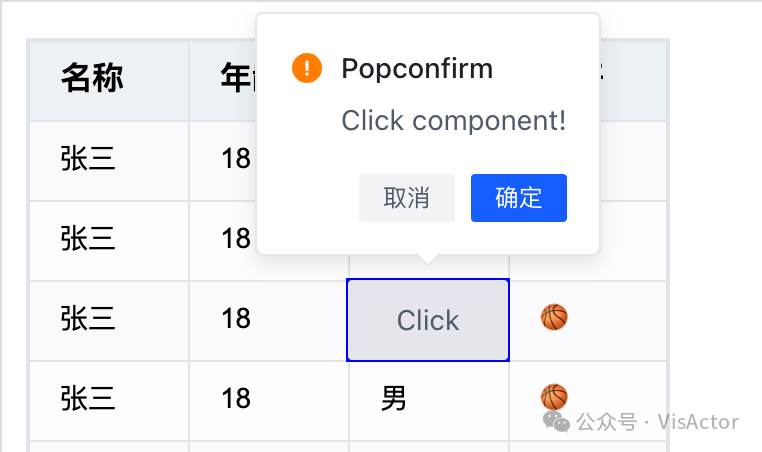This screenshot has width=762, height=452.
Task: Click the 18 cell in the second row
Action: (x=236, y=239)
